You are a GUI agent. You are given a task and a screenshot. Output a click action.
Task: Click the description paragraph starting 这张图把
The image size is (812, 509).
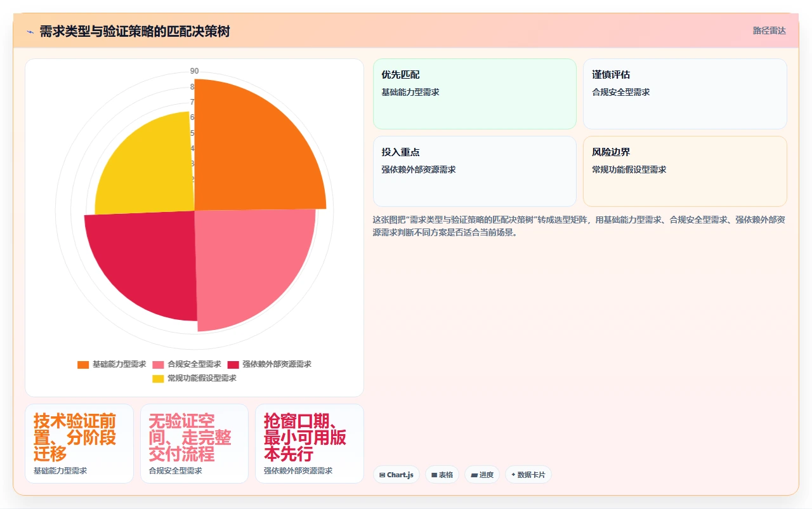579,226
